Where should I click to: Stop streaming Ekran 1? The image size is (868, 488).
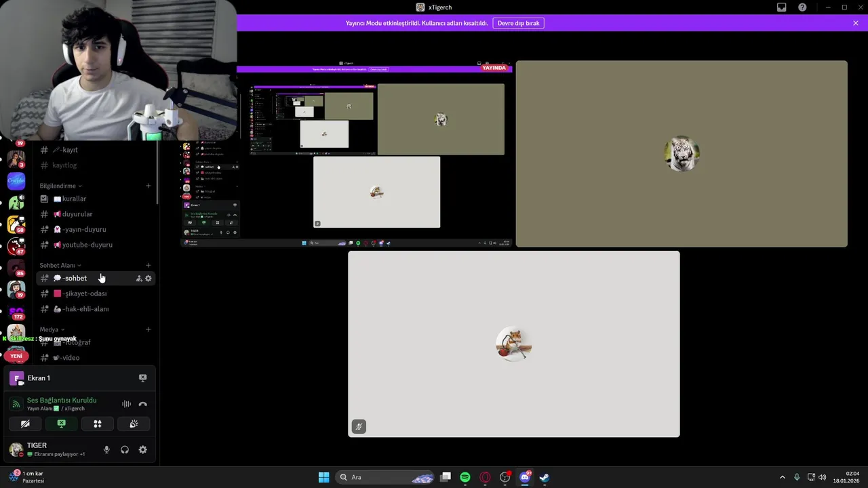(142, 378)
